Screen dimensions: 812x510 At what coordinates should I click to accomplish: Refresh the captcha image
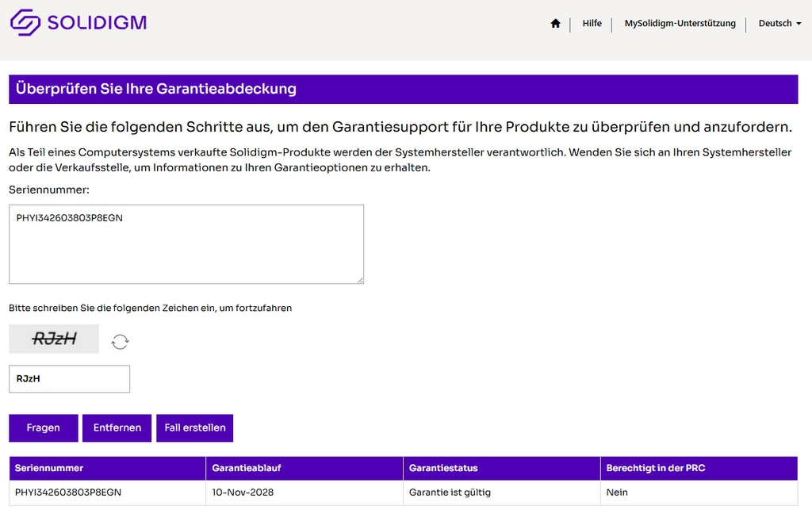(120, 342)
